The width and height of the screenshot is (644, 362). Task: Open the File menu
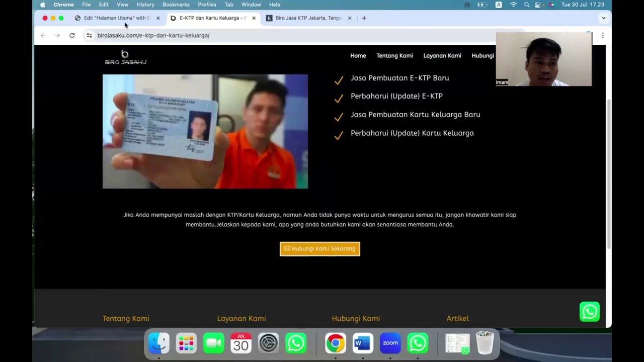click(x=87, y=5)
